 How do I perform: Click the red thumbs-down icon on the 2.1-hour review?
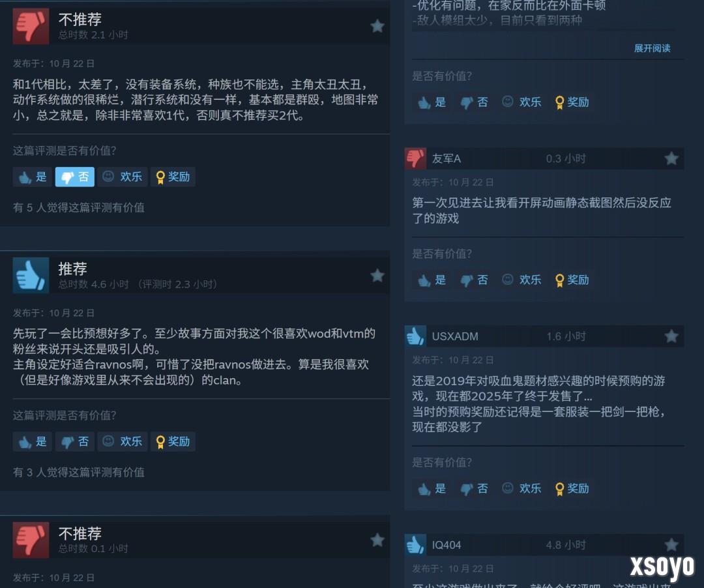(x=31, y=26)
